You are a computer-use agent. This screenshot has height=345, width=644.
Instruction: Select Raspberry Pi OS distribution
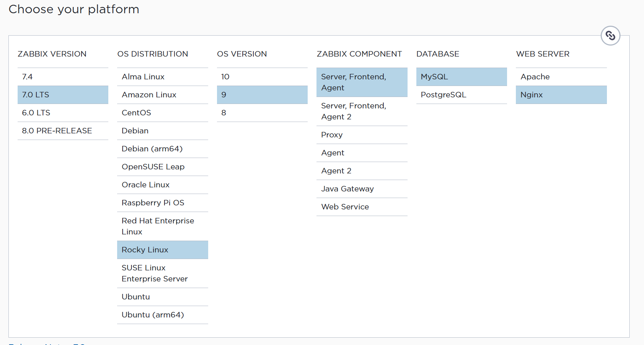point(162,203)
